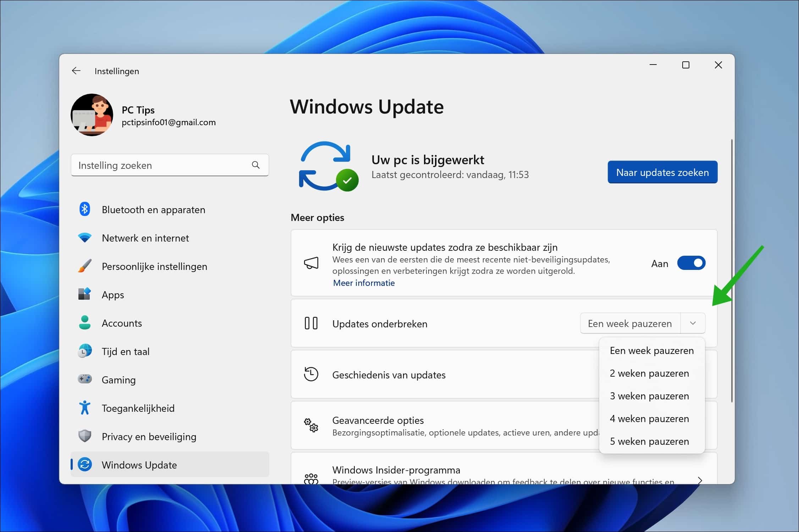The width and height of the screenshot is (799, 532).
Task: Open the Apps settings page
Action: pos(170,295)
